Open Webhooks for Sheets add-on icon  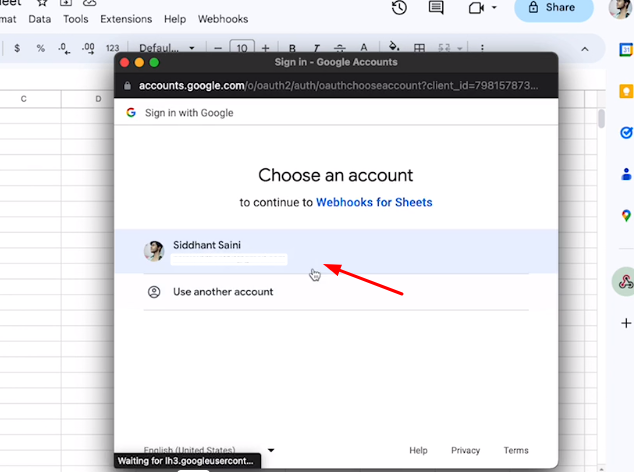[625, 282]
